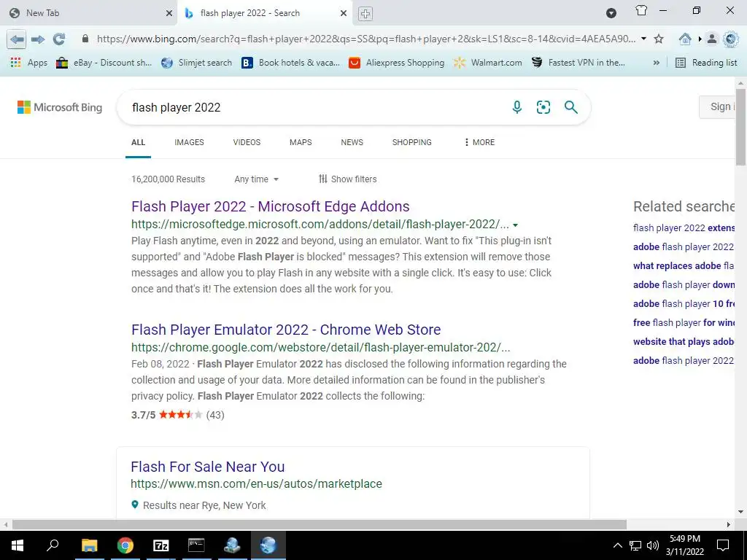Open the command prompt taskbar icon
Screen dimensions: 747x560
[196, 545]
